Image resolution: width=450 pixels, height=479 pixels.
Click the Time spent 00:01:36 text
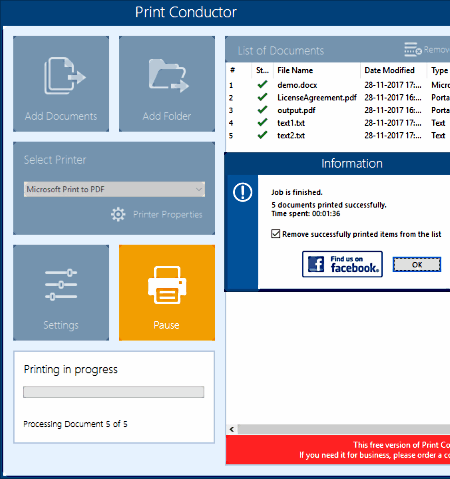pos(306,214)
